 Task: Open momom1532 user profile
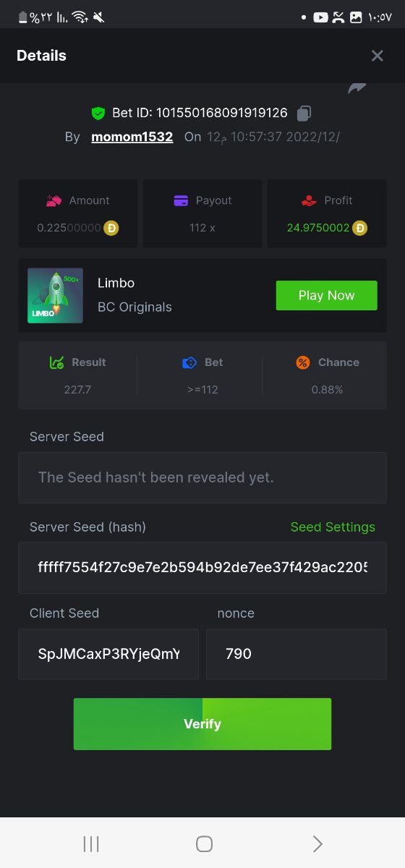pyautogui.click(x=132, y=137)
